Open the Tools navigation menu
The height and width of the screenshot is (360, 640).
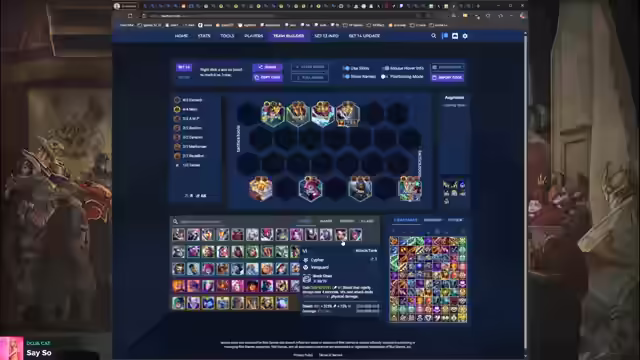[x=227, y=36]
